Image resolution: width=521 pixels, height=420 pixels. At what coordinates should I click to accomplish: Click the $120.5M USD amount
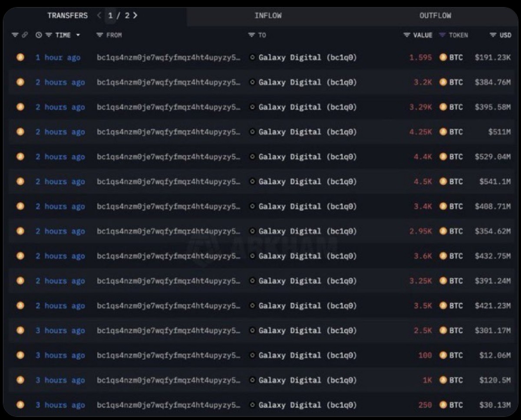click(495, 380)
